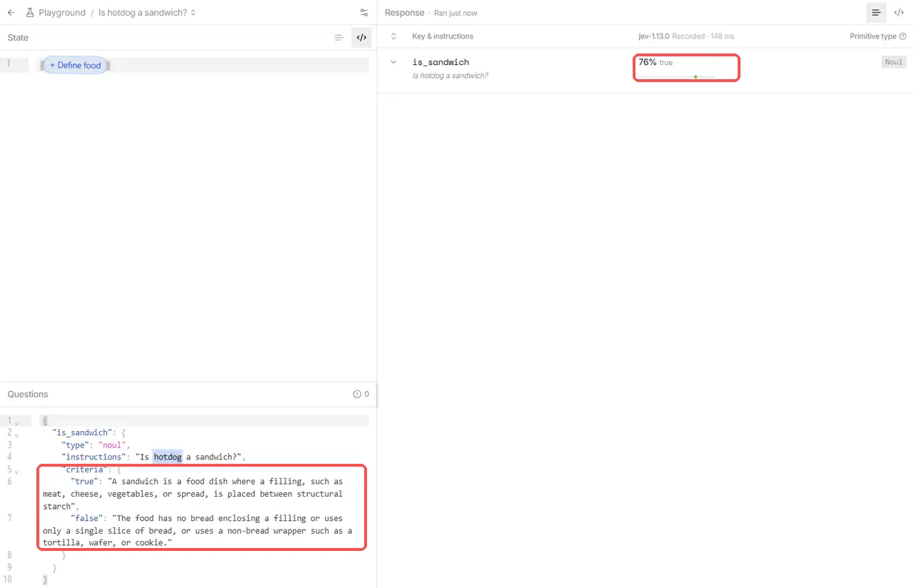Click the 'Ran just now' status text
The width and height of the screenshot is (914, 588).
[x=456, y=13]
